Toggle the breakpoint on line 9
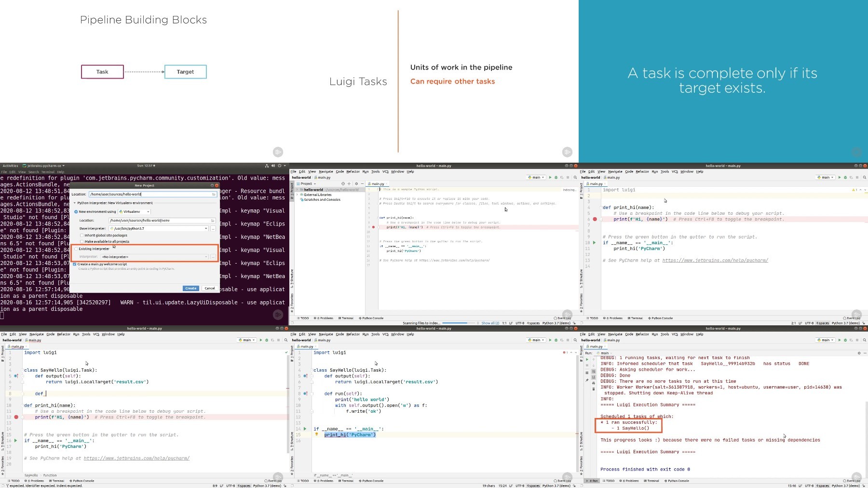The height and width of the screenshot is (488, 868). (x=373, y=227)
